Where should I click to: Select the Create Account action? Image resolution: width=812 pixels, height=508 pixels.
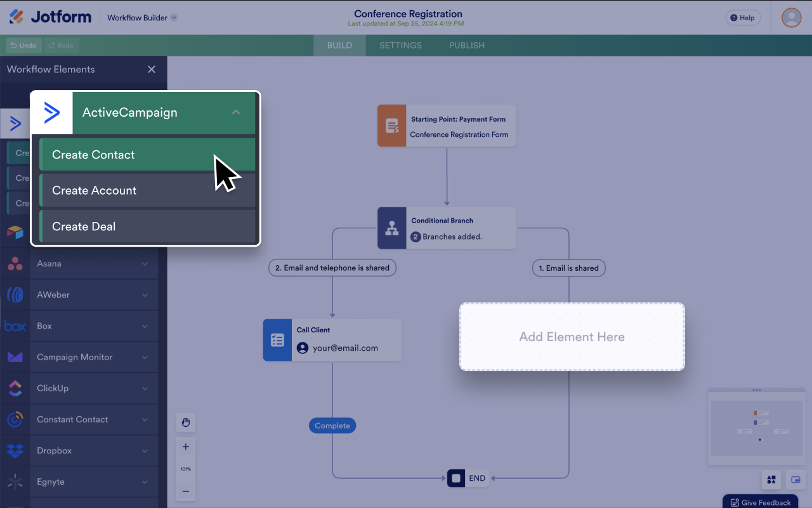(147, 190)
